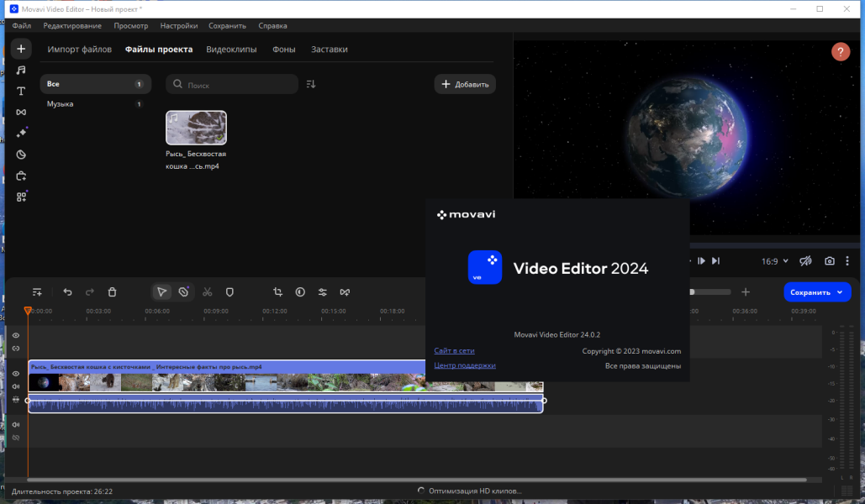Toggle visibility of the top overlay track
The height and width of the screenshot is (504, 865).
(x=15, y=335)
